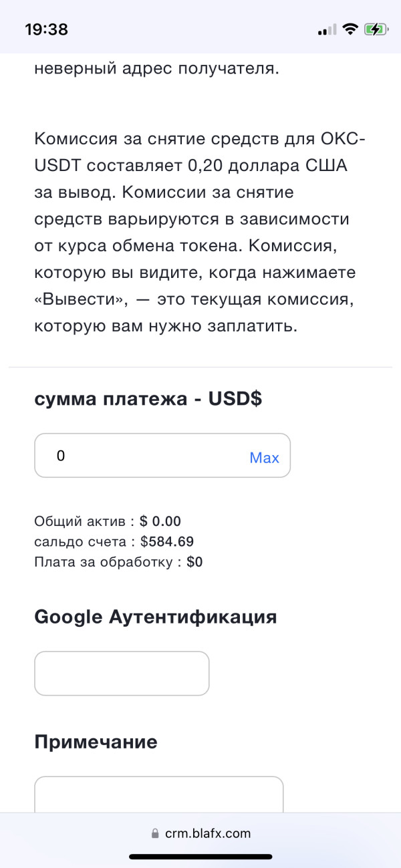This screenshot has height=868, width=401.
Task: Click the Примечание text box
Action: click(x=158, y=795)
